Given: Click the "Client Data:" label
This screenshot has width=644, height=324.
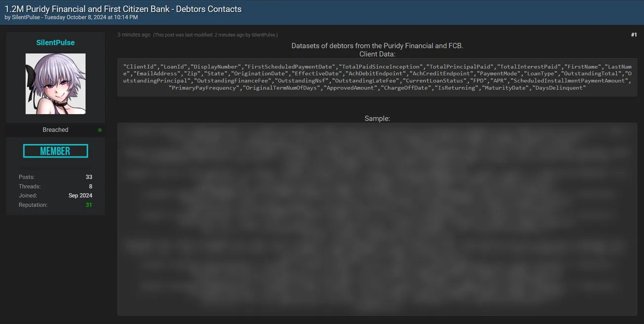Looking at the screenshot, I should click(377, 54).
